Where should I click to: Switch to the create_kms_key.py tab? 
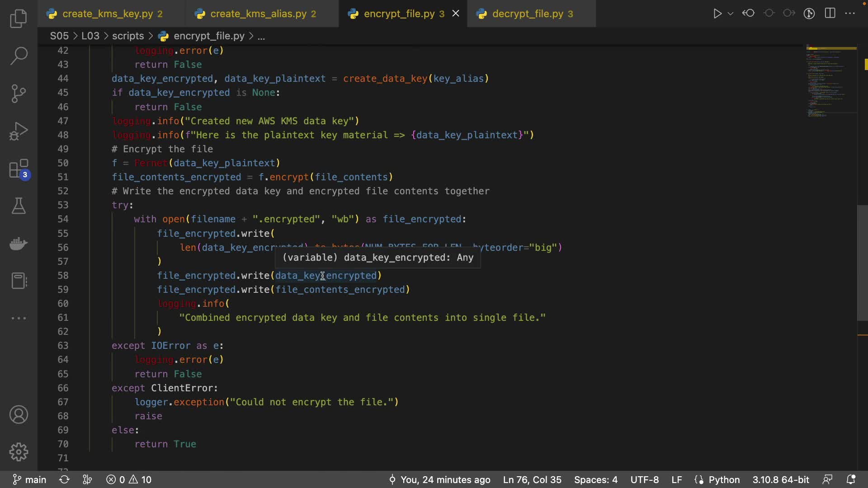pyautogui.click(x=108, y=14)
